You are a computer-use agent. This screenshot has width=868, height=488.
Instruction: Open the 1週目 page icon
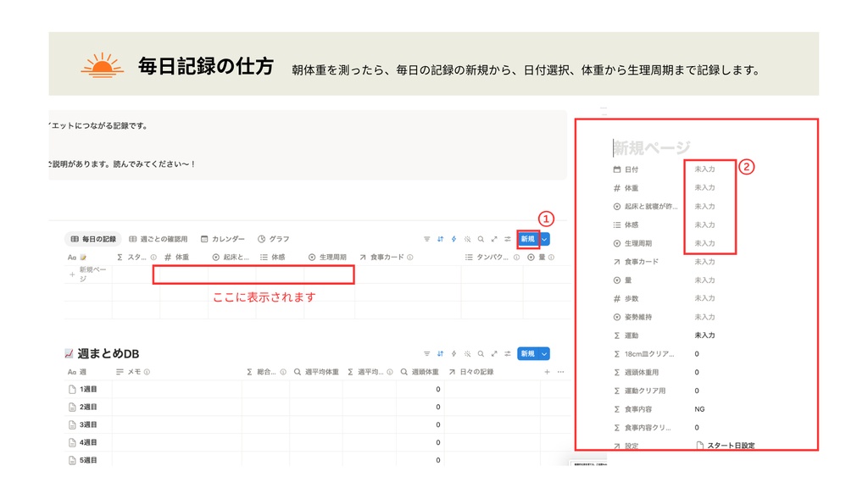(72, 390)
